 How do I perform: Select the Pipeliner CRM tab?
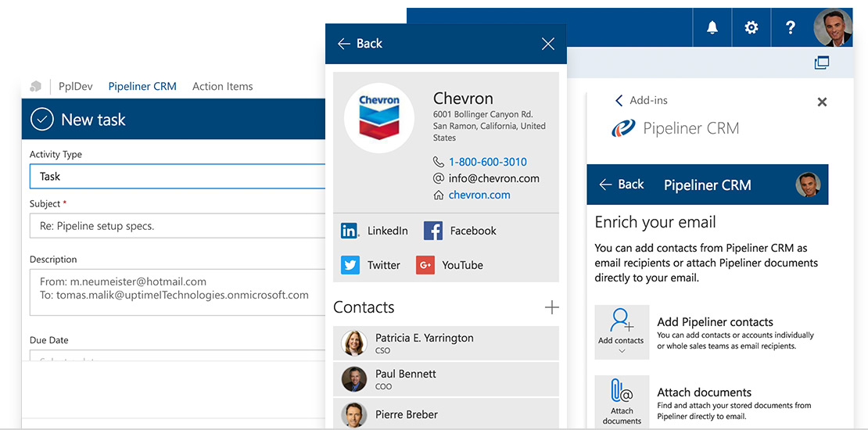(142, 86)
